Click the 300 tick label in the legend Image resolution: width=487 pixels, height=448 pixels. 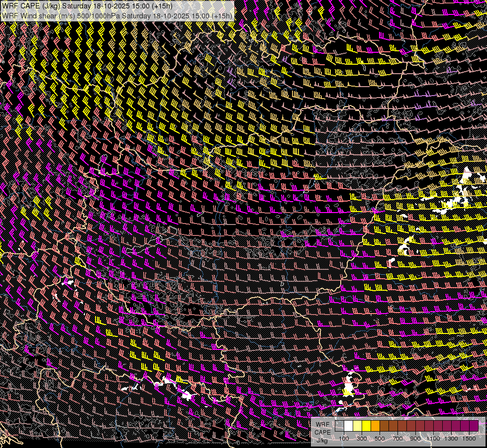pyautogui.click(x=362, y=439)
